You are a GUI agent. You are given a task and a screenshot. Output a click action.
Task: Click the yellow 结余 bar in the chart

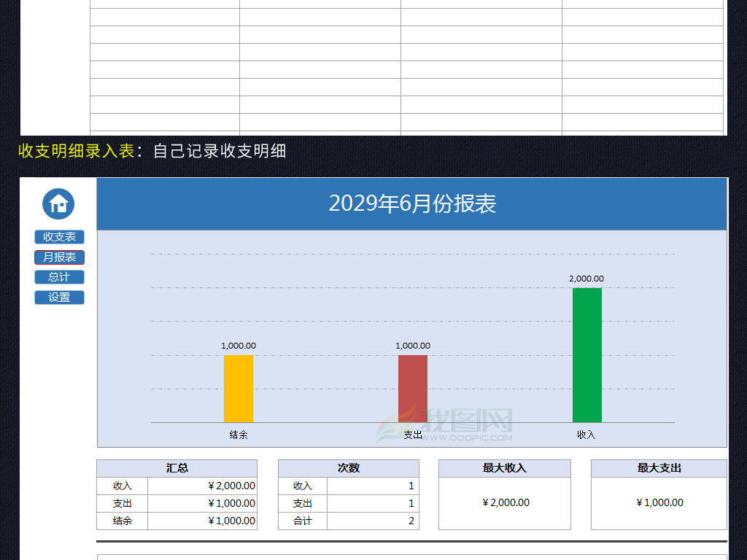pyautogui.click(x=240, y=389)
